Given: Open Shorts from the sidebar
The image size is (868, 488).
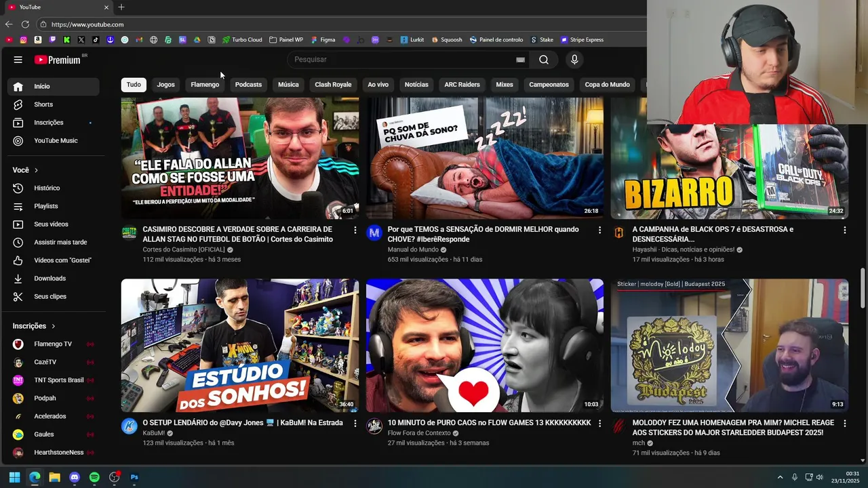Looking at the screenshot, I should [x=54, y=104].
